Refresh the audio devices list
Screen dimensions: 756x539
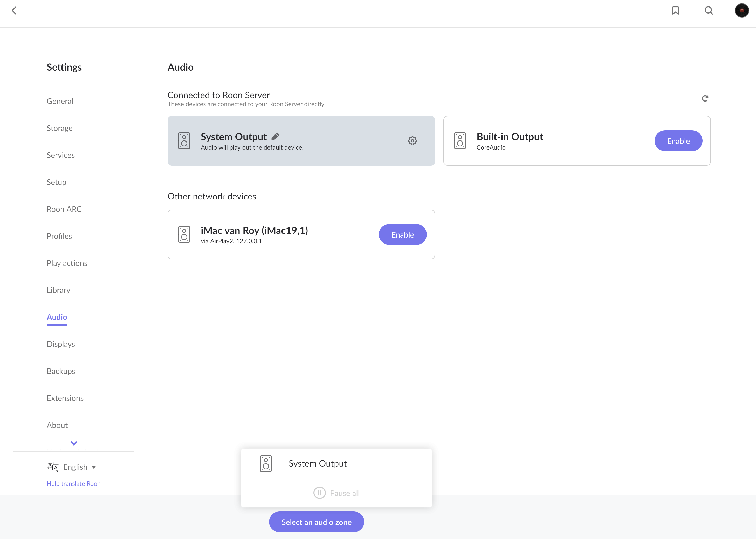point(705,98)
